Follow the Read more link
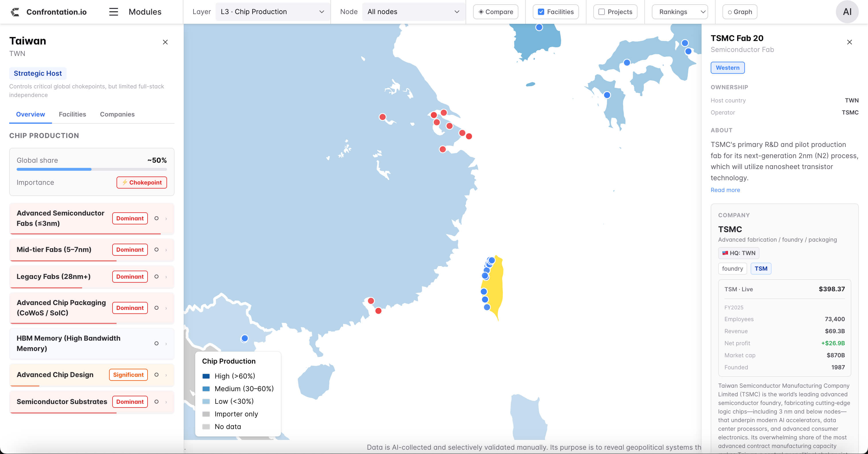 click(725, 190)
